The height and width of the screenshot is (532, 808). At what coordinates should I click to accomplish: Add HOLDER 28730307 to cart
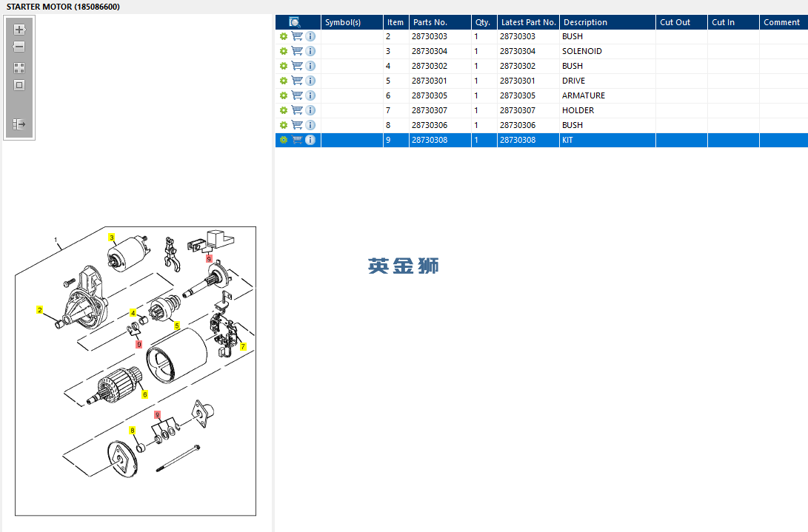[x=297, y=110]
